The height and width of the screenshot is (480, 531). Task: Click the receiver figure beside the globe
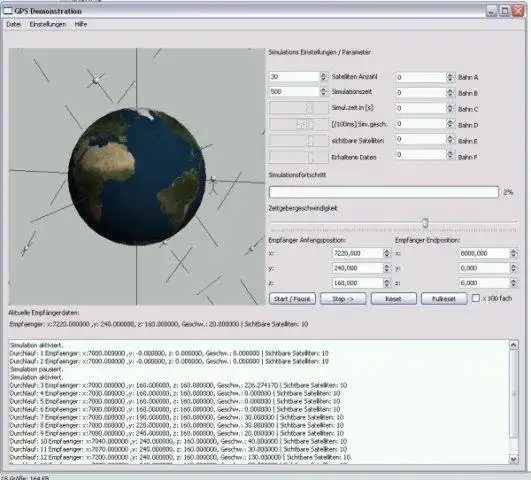tap(213, 185)
